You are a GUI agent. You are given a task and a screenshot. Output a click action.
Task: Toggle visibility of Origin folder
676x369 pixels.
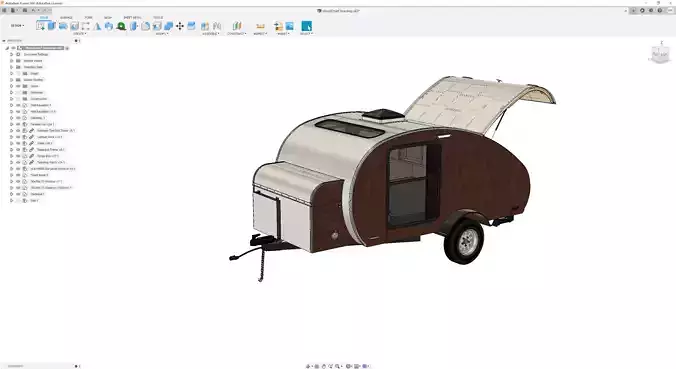pos(19,73)
